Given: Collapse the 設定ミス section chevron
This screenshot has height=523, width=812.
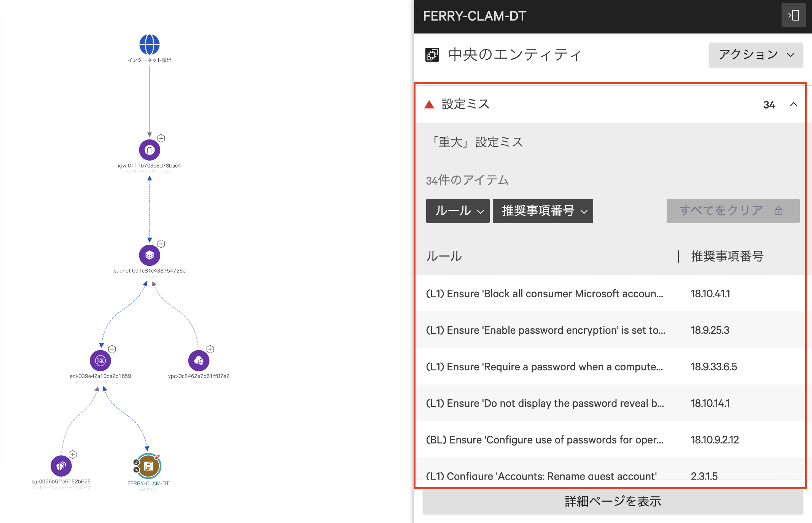Looking at the screenshot, I should [794, 104].
